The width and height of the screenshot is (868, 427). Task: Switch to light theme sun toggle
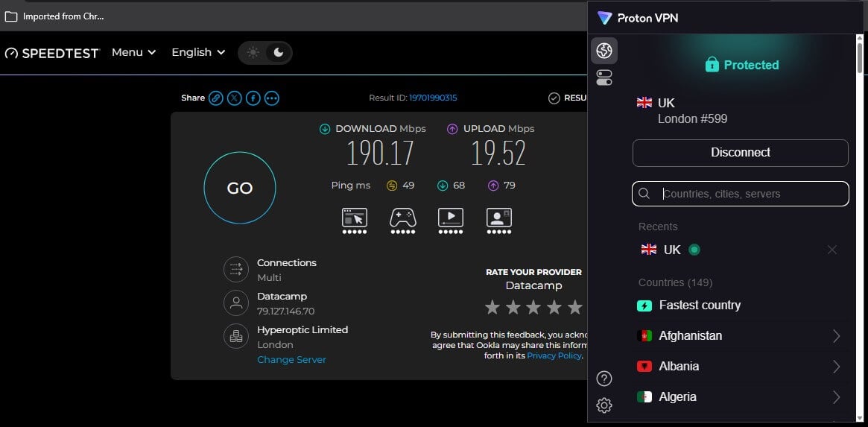tap(253, 53)
